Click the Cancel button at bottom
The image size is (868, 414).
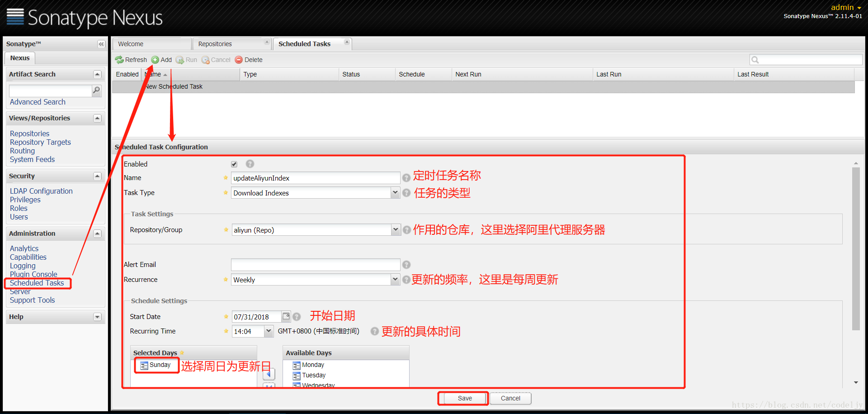click(510, 398)
